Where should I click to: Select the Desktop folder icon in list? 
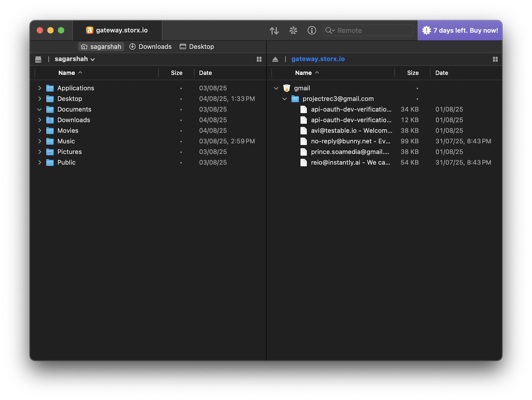(50, 99)
